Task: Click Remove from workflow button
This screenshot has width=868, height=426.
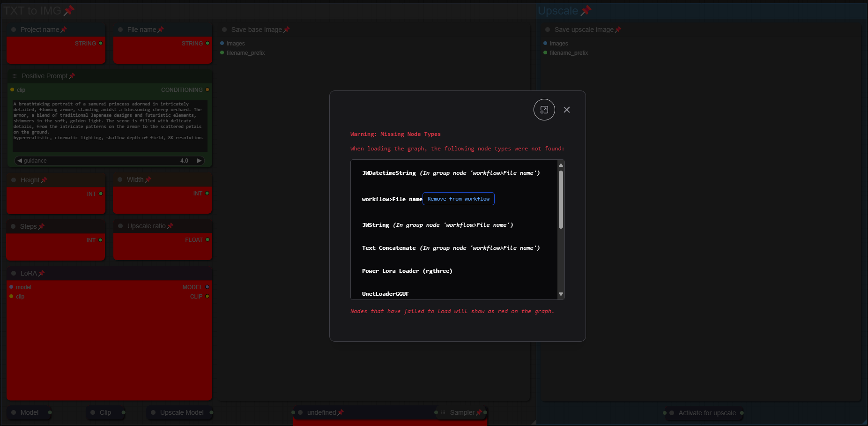Action: point(459,199)
